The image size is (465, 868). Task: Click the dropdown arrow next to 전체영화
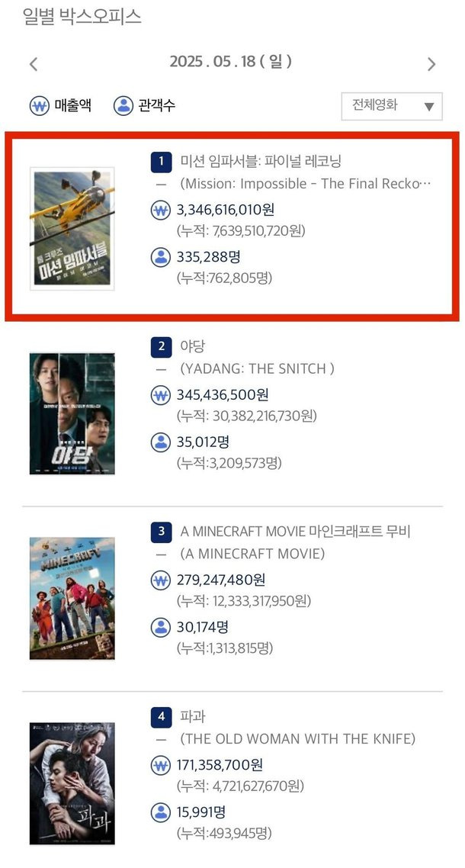429,107
